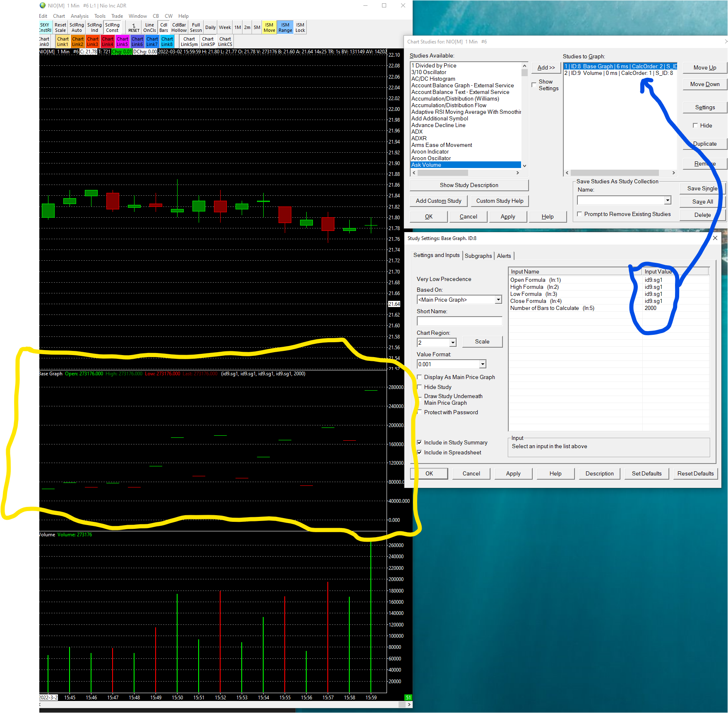Image resolution: width=728 pixels, height=713 pixels.
Task: Switch to Line OnCls chart style
Action: (149, 27)
